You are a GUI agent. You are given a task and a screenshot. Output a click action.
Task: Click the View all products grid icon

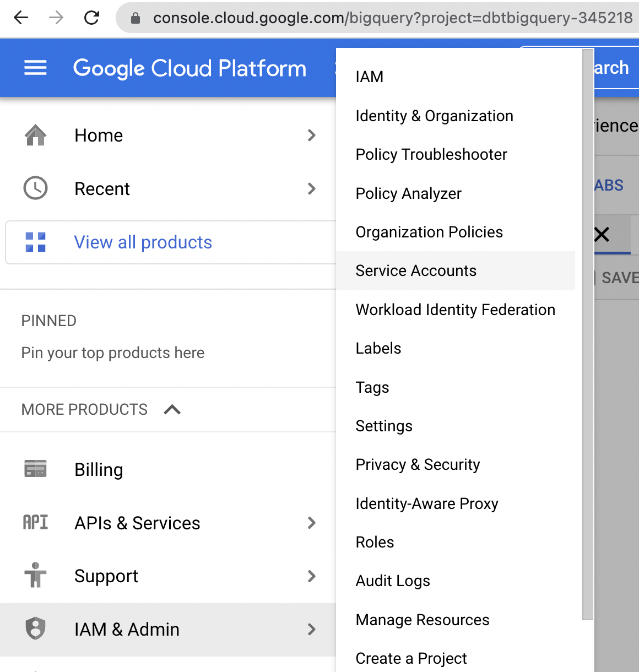[36, 242]
